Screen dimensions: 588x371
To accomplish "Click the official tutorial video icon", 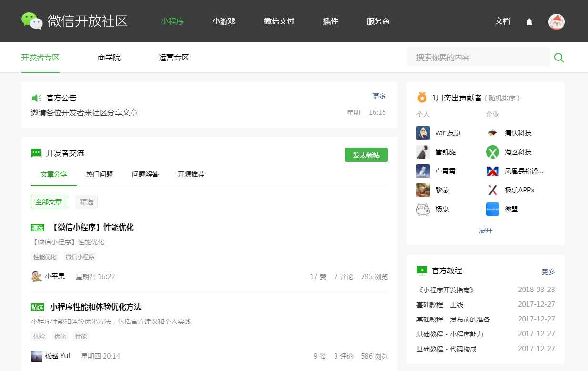I will [422, 271].
